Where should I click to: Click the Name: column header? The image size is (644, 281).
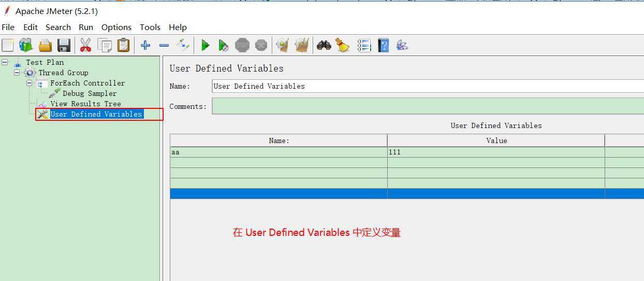(x=279, y=140)
